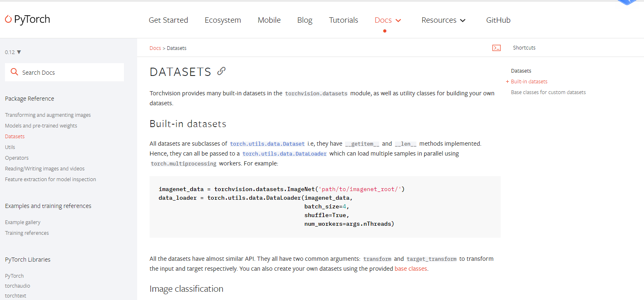Open Transforming and augmenting images page
Image resolution: width=644 pixels, height=300 pixels.
point(48,115)
